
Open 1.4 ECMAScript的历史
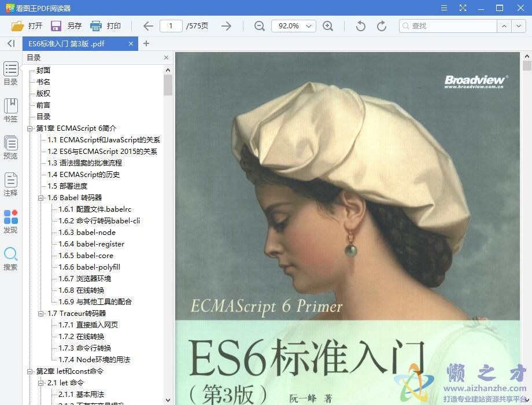point(84,175)
